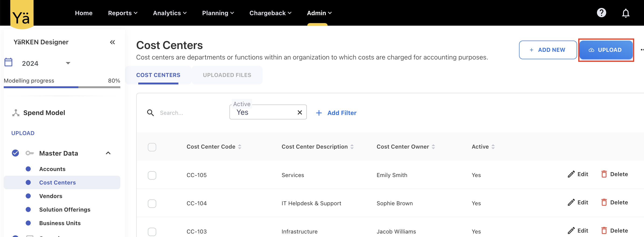Image resolution: width=644 pixels, height=237 pixels.
Task: Click into the Search field
Action: [190, 113]
